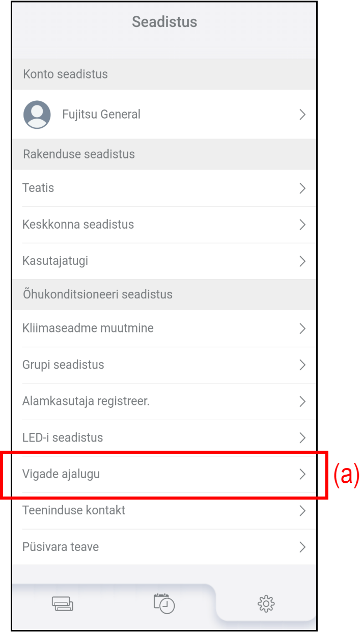Expand Keskkonna seadistus with its chevron
Viewport: 364px width, 633px height.
point(302,225)
